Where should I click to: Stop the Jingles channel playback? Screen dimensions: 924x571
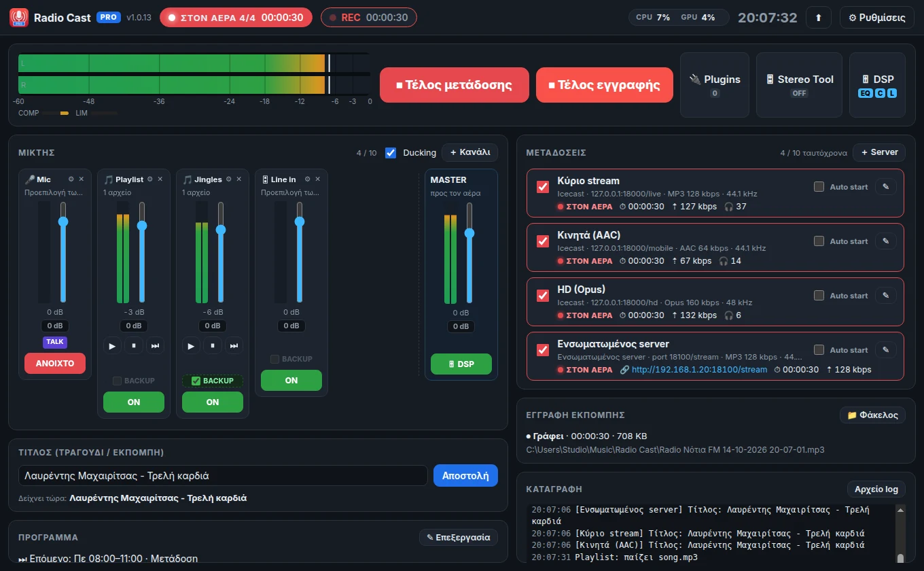[213, 346]
